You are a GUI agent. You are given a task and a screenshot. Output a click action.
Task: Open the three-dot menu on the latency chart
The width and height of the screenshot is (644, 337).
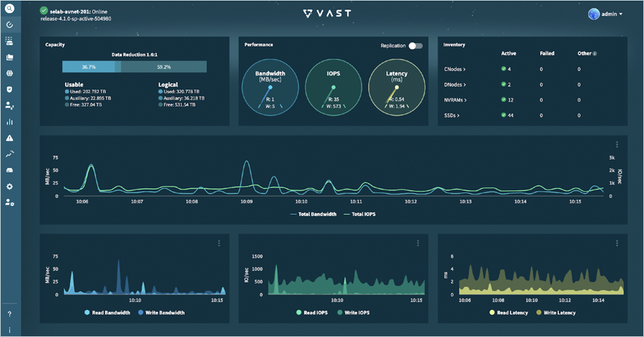(617, 243)
